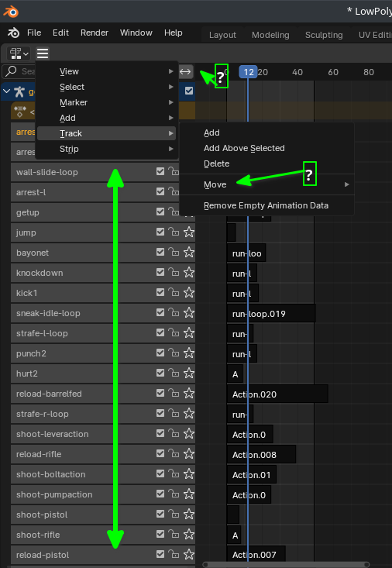Screen dimensions: 392x568
Task: Open the Add submenu below Marker
Action: coord(106,118)
